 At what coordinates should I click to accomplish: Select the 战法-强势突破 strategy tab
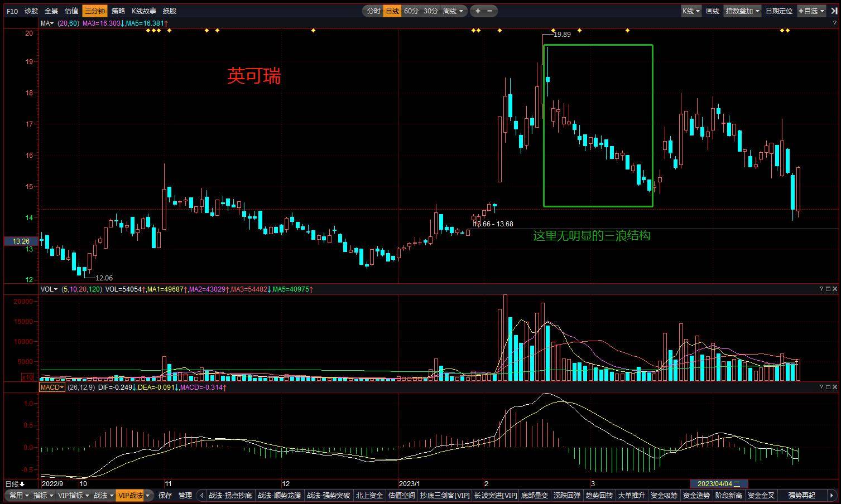coord(328,495)
